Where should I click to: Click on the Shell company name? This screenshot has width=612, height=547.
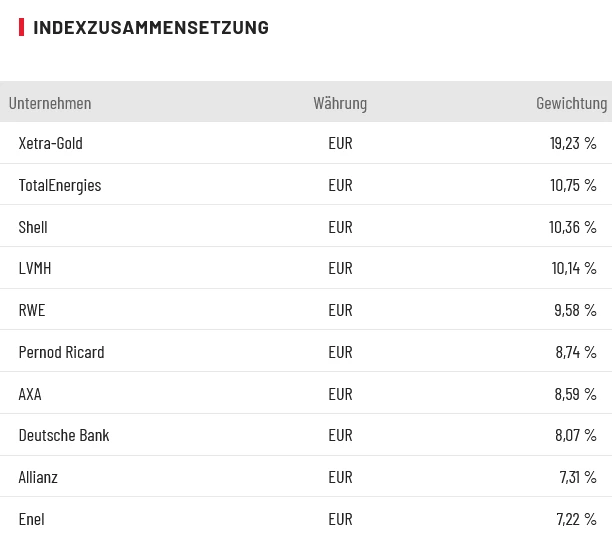pos(33,227)
